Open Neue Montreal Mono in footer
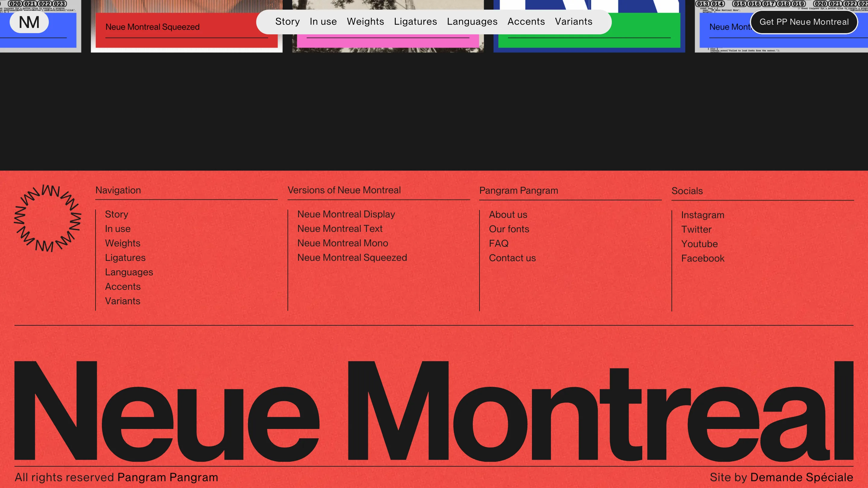 tap(343, 243)
